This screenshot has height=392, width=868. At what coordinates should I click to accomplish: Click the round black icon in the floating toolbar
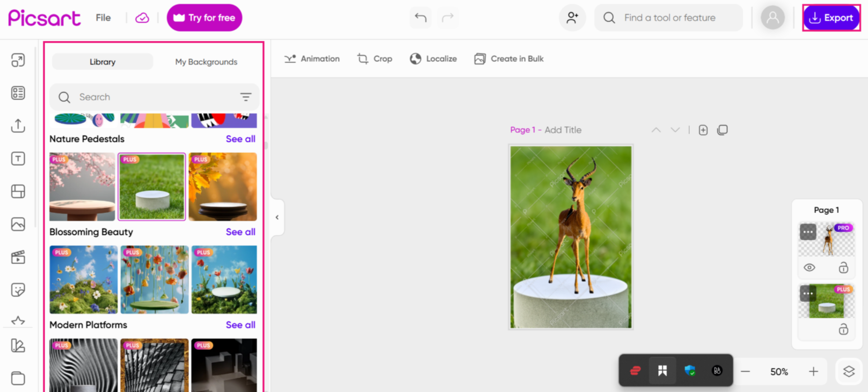[x=717, y=371]
